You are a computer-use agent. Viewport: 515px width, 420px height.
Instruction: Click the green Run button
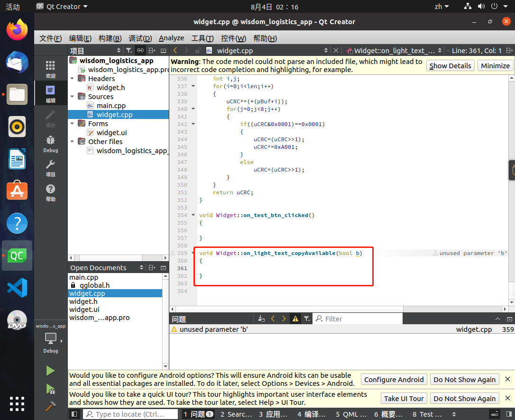click(x=50, y=371)
